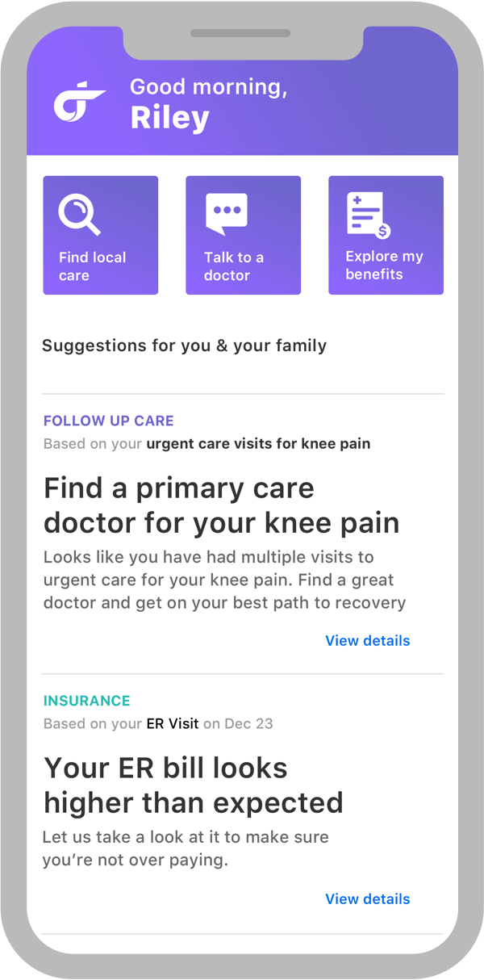Tap the Let us take a look description text

pos(186,848)
